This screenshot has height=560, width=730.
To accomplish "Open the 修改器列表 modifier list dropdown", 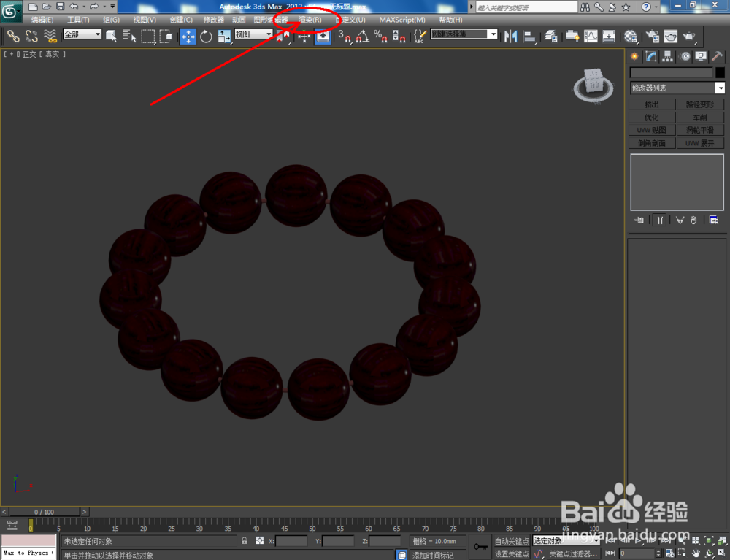I will click(x=720, y=88).
